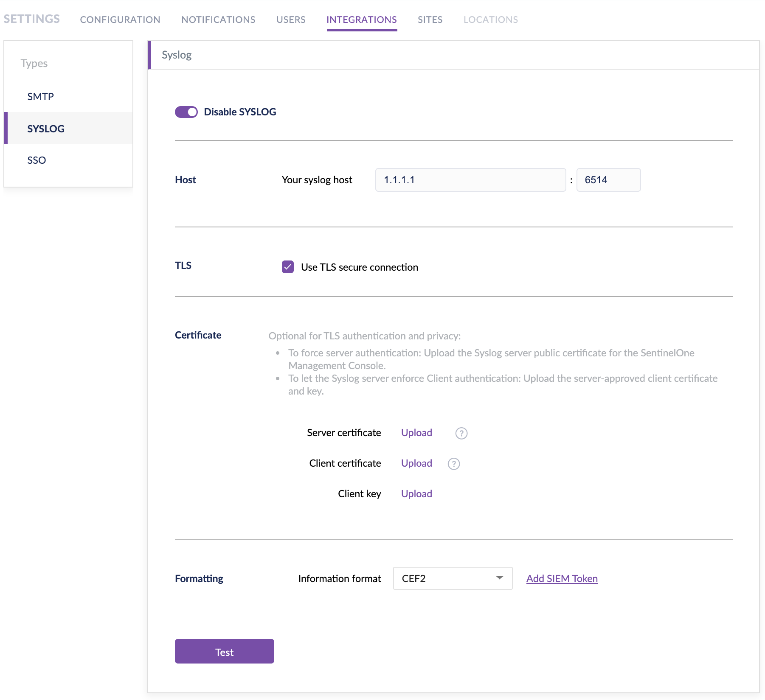Open the Locations tab
Viewport: 765px width, 700px height.
pyautogui.click(x=491, y=20)
